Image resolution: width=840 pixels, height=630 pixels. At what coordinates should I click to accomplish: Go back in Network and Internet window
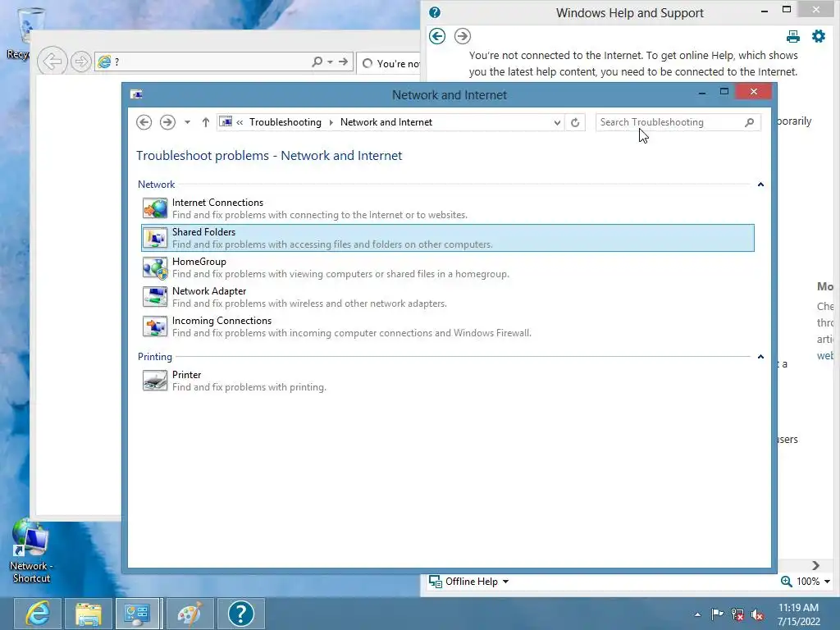point(144,122)
